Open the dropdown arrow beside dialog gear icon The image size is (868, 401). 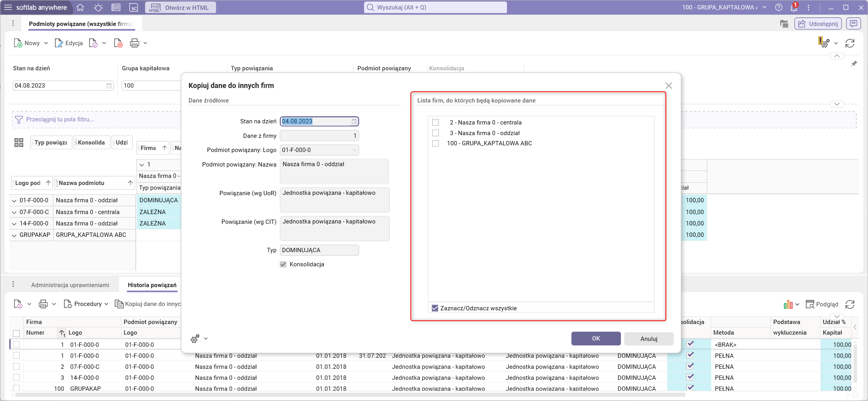pyautogui.click(x=206, y=339)
